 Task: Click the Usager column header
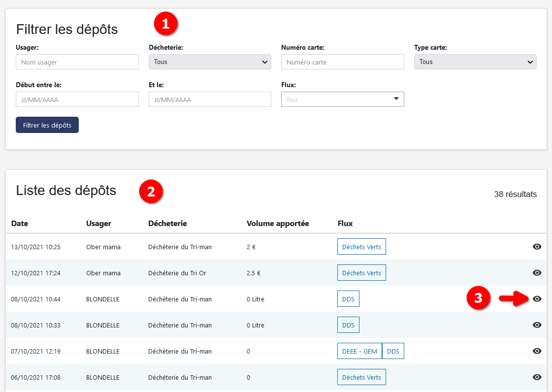98,224
